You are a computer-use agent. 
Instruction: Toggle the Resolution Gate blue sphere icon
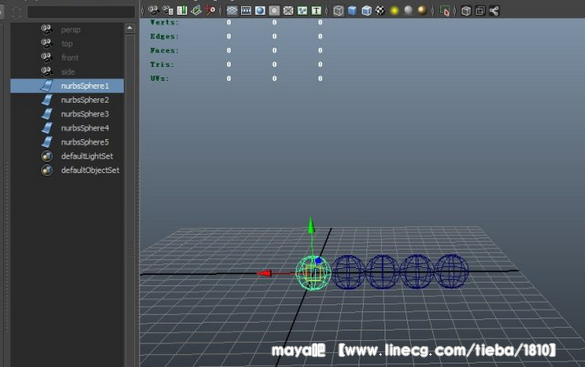click(x=260, y=11)
